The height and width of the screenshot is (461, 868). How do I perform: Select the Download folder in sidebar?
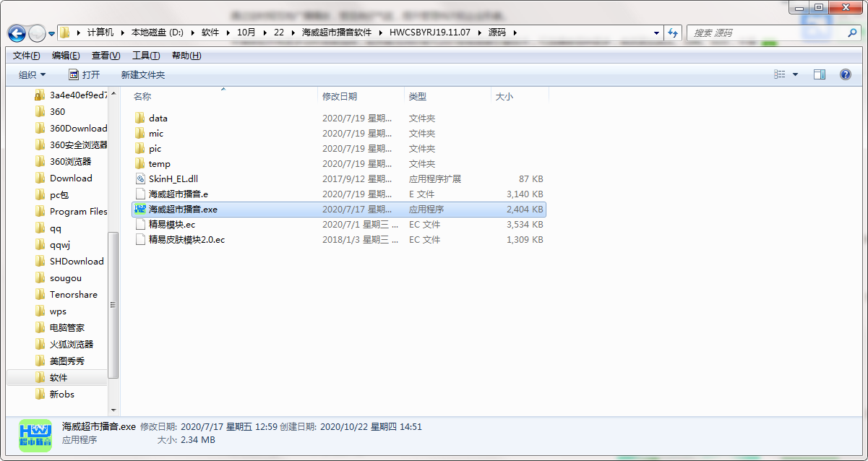coord(64,178)
